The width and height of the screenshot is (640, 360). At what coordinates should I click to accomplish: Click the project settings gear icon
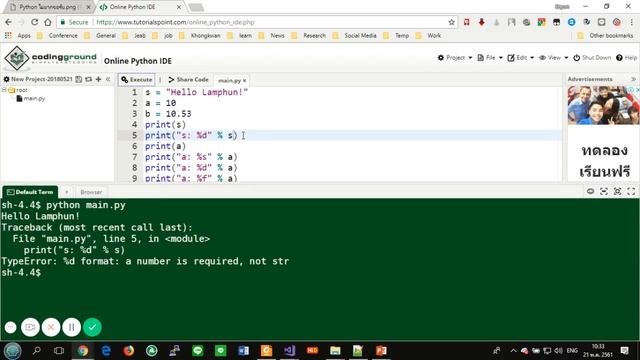(7, 79)
